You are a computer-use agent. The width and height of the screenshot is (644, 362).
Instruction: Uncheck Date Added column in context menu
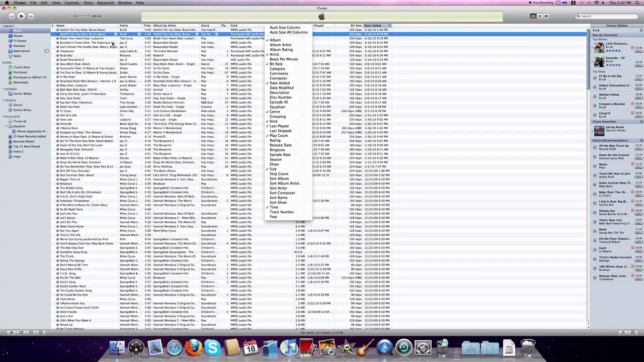279,83
